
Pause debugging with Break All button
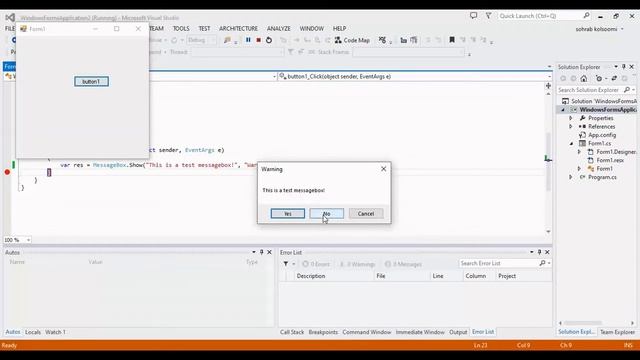click(x=248, y=40)
